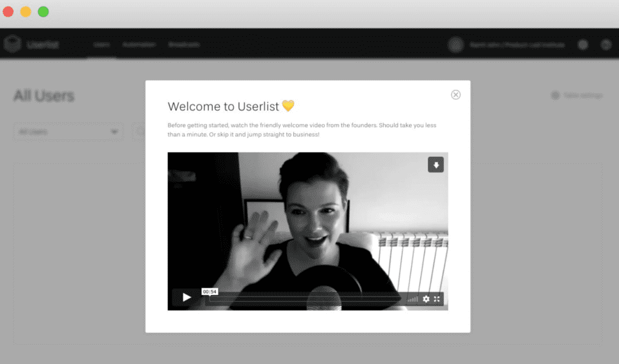Expand the All Users segment dropdown
This screenshot has width=619, height=364.
tap(68, 132)
